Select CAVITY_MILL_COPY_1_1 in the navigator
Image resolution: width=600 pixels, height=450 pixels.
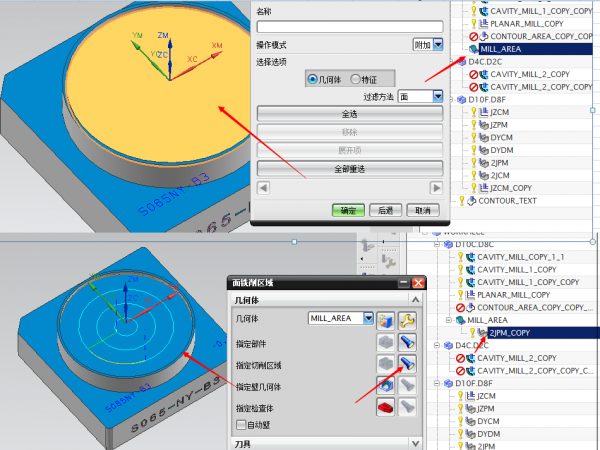[520, 257]
